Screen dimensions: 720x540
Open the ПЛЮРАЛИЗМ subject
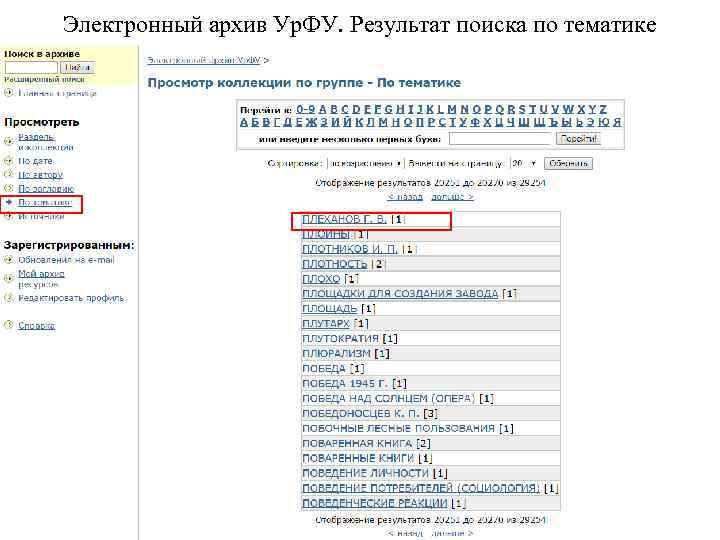[x=336, y=354]
